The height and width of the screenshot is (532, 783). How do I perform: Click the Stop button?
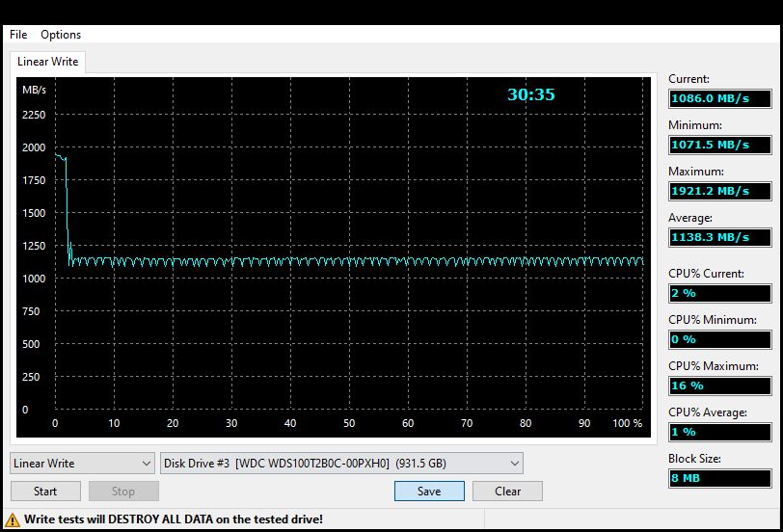[123, 492]
